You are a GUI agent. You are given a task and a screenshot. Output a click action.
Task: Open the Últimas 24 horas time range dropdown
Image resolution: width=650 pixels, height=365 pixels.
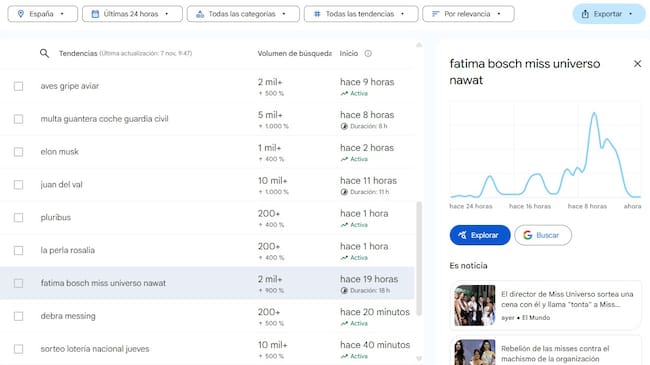pyautogui.click(x=132, y=14)
